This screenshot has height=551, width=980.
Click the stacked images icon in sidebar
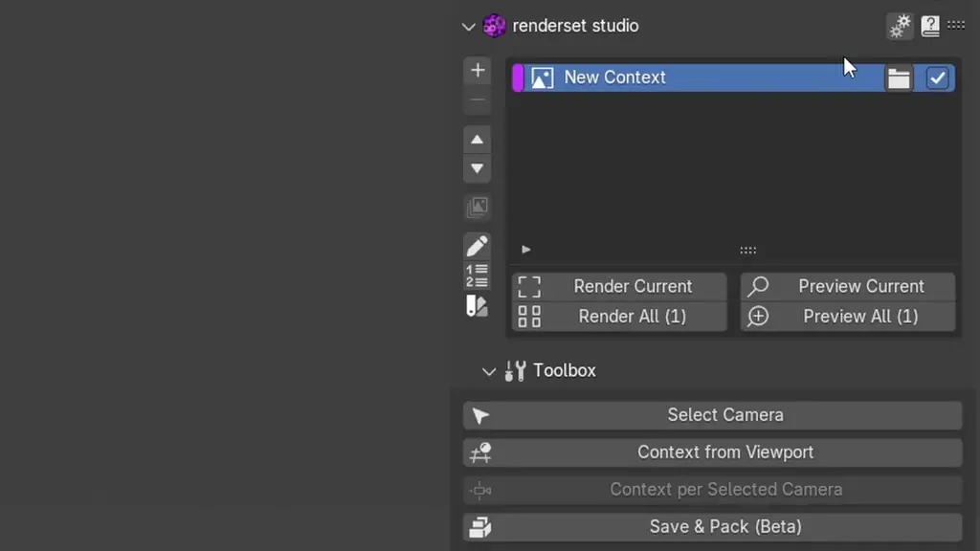477,207
